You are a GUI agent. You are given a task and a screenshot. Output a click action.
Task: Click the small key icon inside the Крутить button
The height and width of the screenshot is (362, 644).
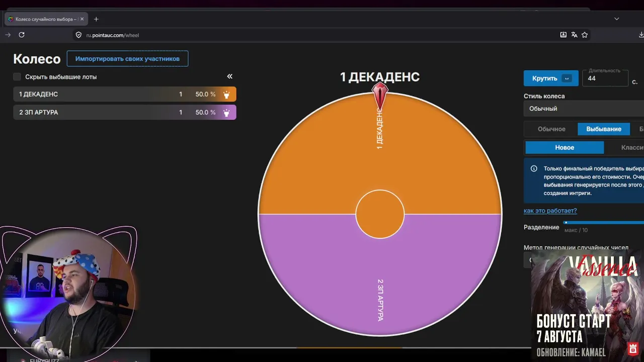(x=567, y=78)
